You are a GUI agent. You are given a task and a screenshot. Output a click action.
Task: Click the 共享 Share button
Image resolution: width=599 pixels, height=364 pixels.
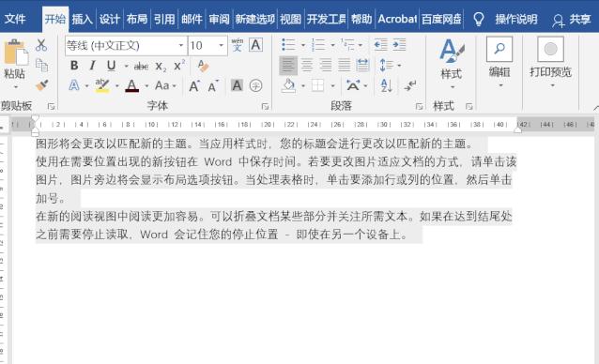point(572,19)
